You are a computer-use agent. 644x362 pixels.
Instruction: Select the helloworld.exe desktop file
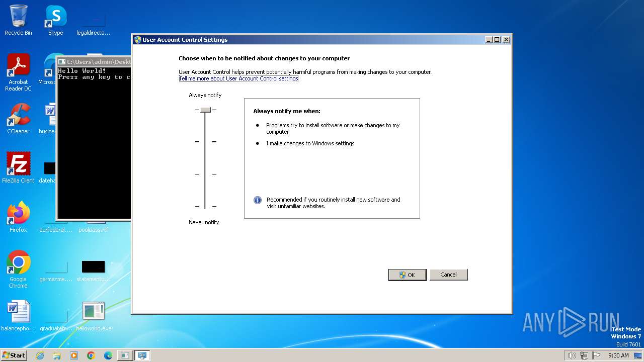coord(94,316)
